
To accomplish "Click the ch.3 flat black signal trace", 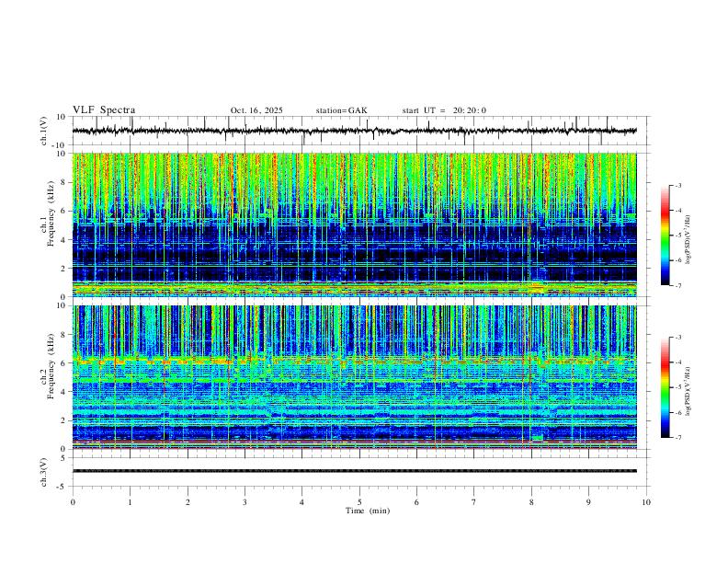I will click(x=354, y=471).
